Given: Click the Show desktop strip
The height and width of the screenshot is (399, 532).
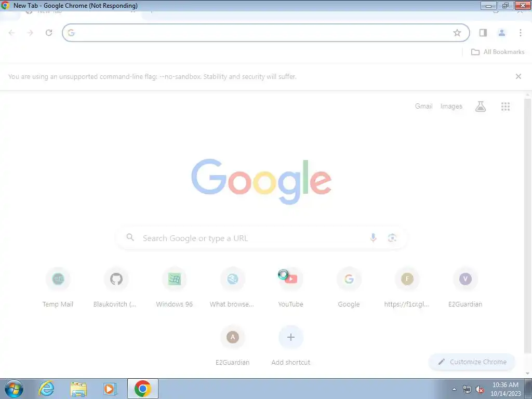Looking at the screenshot, I should click(528, 389).
